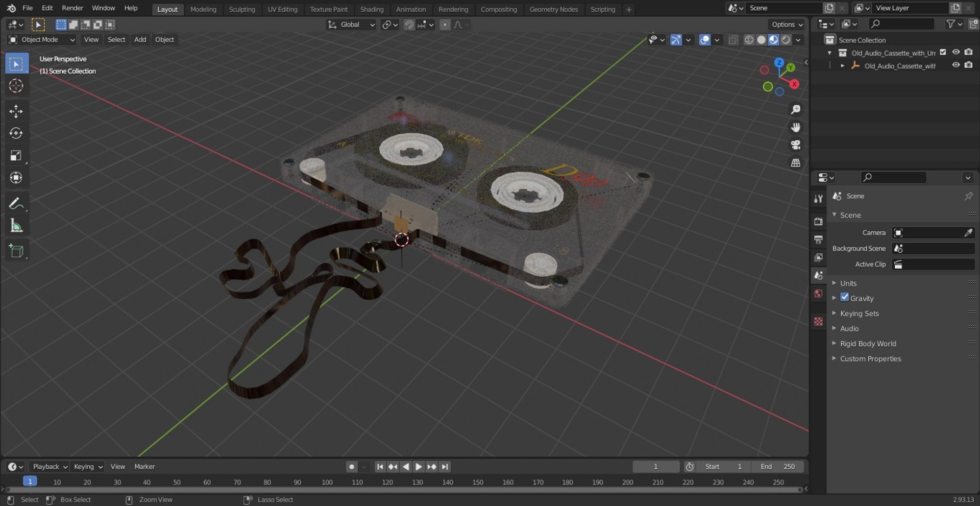Click the outliner search field
The image size is (980, 506).
point(901,24)
